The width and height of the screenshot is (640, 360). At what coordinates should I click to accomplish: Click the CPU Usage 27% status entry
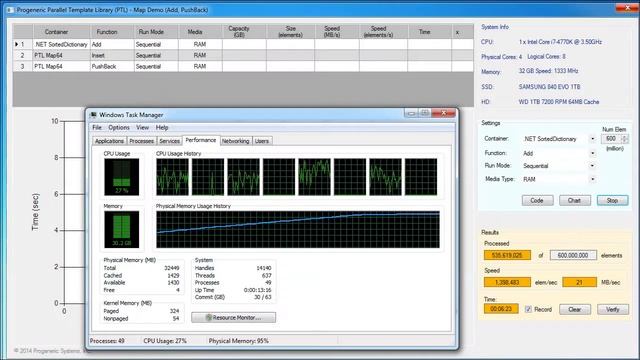click(165, 341)
